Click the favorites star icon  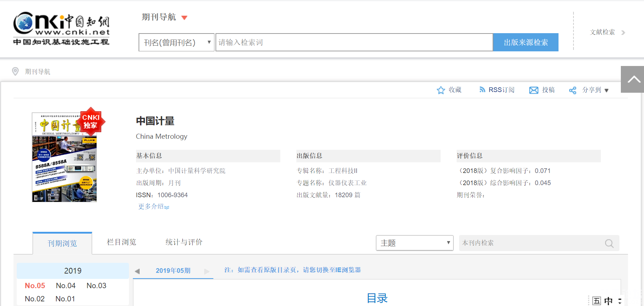pyautogui.click(x=441, y=90)
